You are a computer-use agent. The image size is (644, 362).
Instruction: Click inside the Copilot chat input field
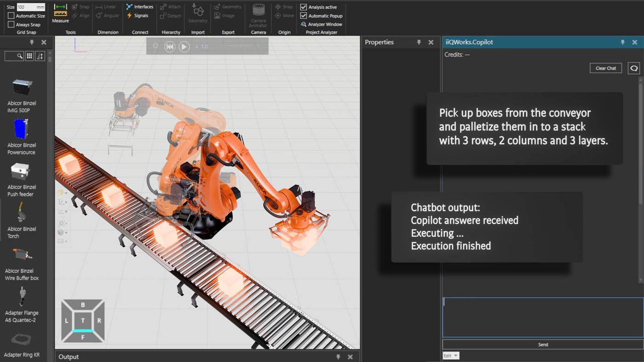pos(542,316)
